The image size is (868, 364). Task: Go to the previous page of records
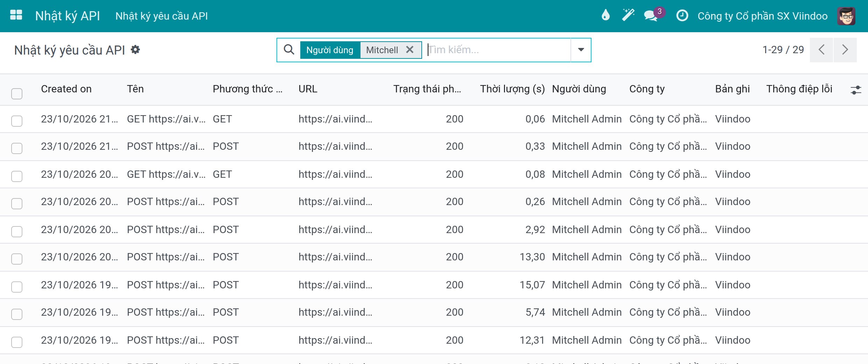tap(821, 50)
